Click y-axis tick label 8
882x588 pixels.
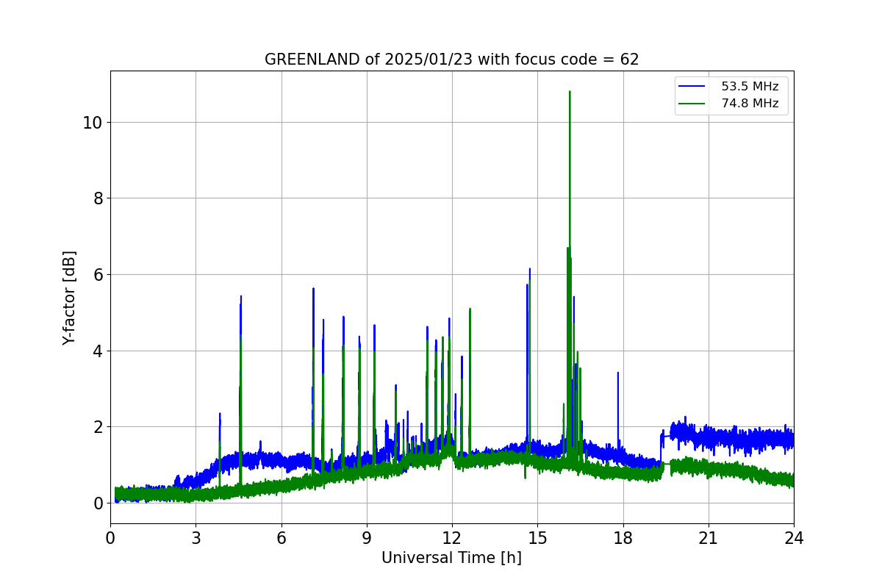coord(96,198)
